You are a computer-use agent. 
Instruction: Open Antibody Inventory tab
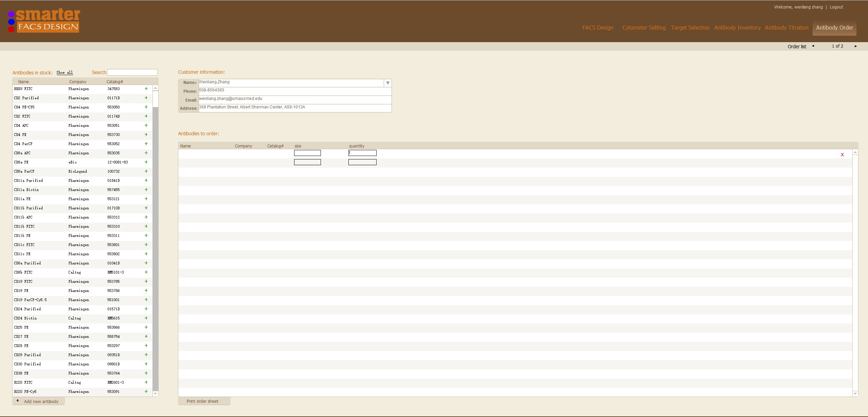737,28
